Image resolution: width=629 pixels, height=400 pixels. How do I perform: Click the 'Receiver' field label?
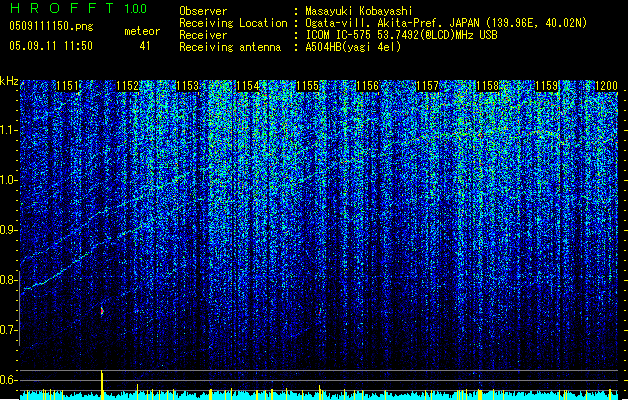[203, 35]
